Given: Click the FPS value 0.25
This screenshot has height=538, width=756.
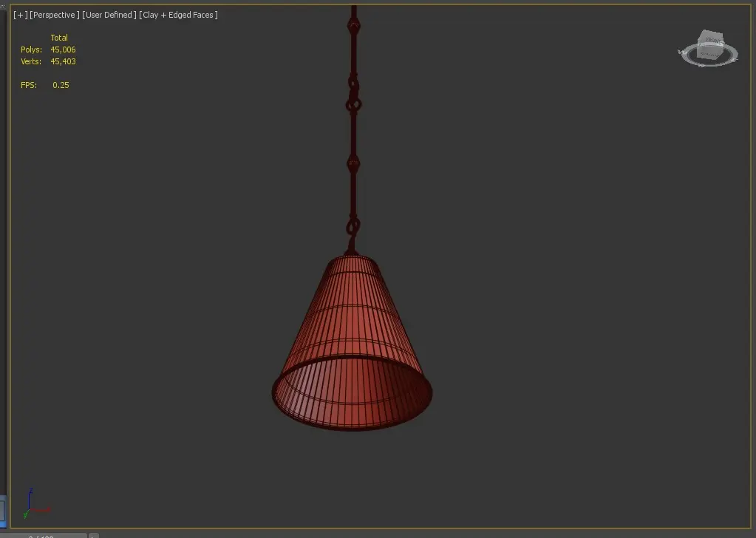Looking at the screenshot, I should (61, 85).
